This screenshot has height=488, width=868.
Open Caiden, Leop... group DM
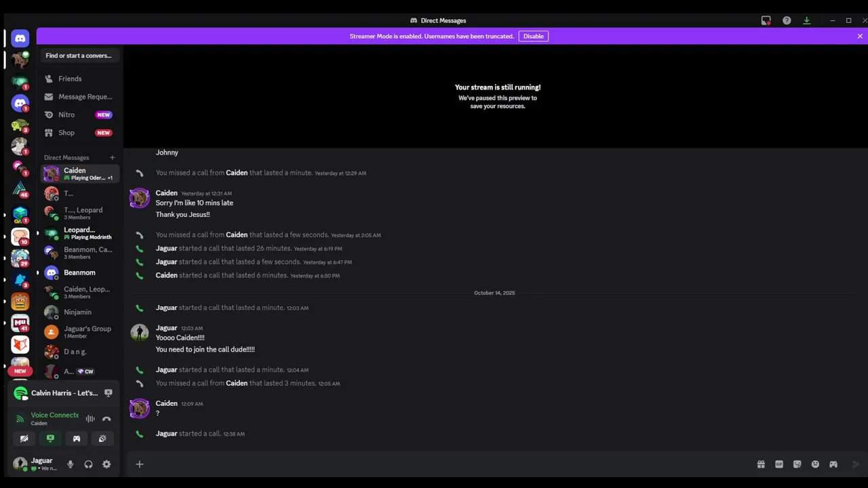click(x=80, y=292)
